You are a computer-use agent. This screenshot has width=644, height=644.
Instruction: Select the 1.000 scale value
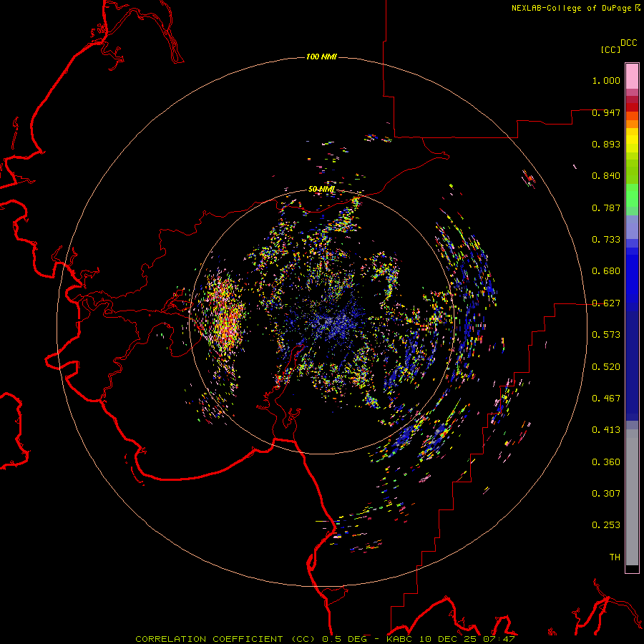pos(606,80)
